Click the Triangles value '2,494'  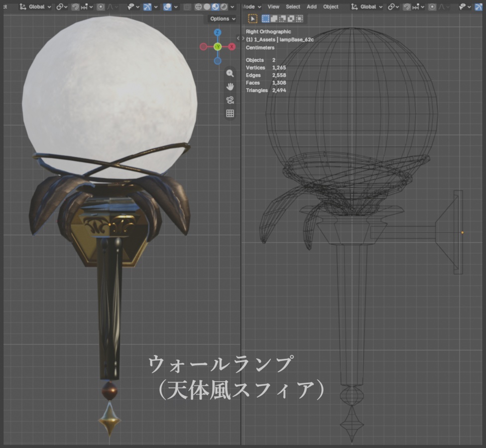[x=279, y=90]
